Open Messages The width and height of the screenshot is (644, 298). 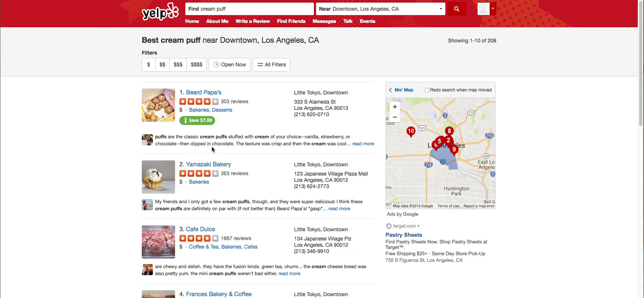coord(324,21)
